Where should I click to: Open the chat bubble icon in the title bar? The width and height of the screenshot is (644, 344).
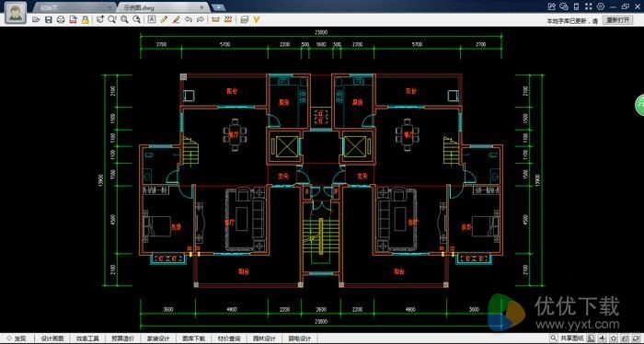click(x=563, y=6)
